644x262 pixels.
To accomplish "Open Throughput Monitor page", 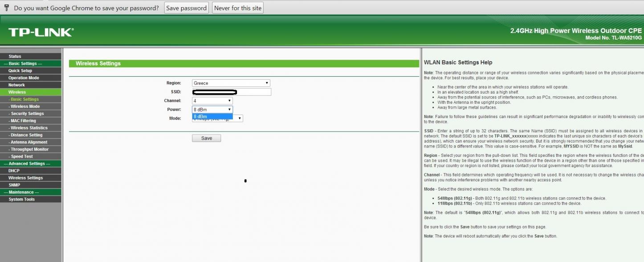I will [x=30, y=149].
